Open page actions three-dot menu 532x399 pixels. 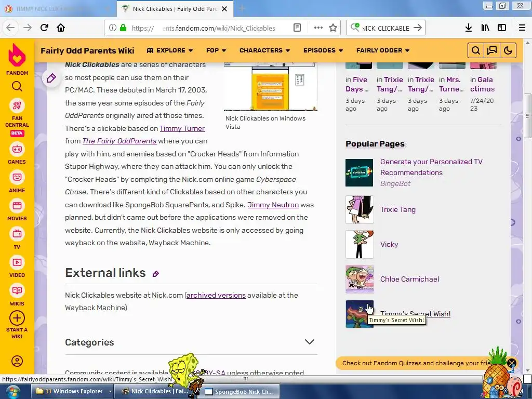click(x=318, y=28)
